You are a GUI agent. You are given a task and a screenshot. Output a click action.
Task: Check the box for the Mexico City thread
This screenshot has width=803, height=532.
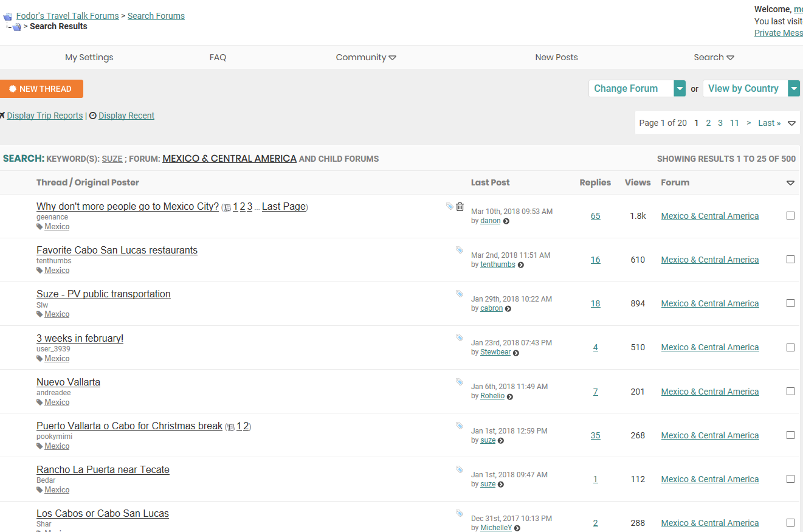[790, 215]
